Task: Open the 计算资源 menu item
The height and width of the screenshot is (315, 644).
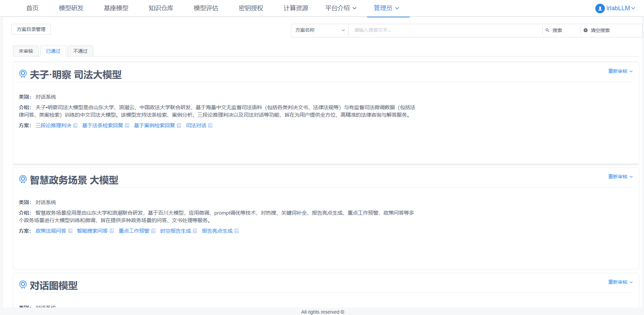Action: (296, 8)
